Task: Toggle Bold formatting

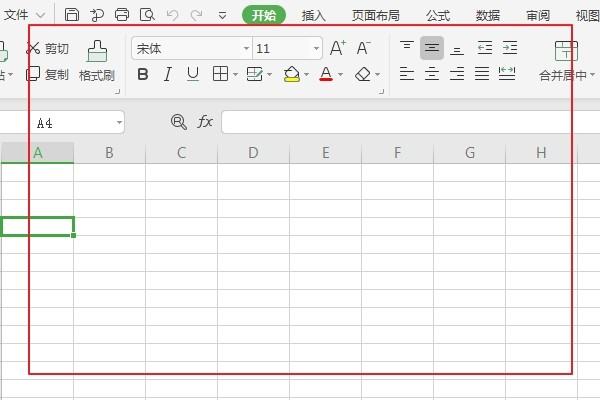Action: coord(143,74)
